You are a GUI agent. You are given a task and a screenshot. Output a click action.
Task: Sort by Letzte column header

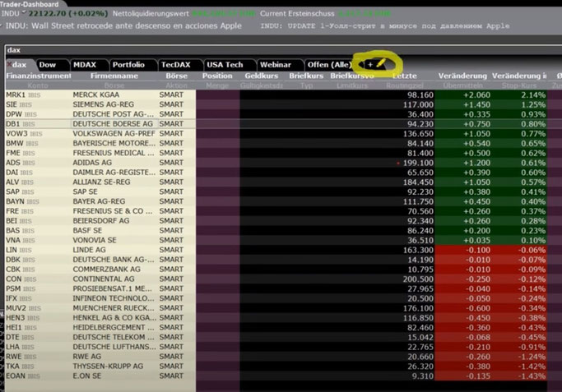point(405,76)
